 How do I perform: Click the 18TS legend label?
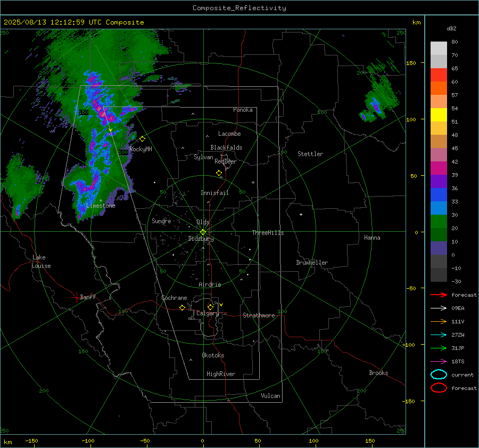[x=458, y=362]
